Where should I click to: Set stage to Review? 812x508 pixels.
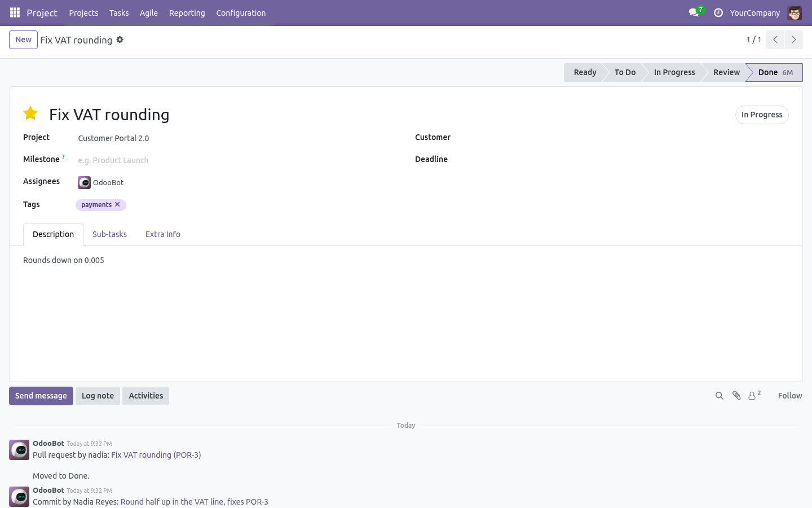726,72
